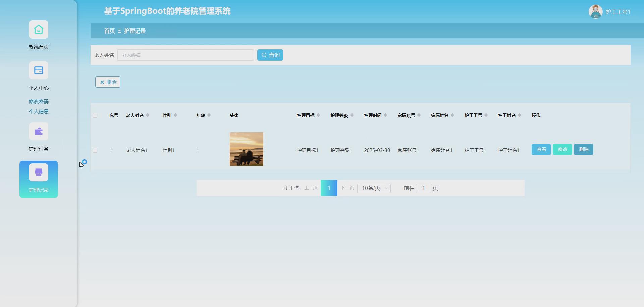Viewport: 644px width, 307px height.
Task: Click the sort arrows for 老人姓名 column
Action: click(x=148, y=115)
